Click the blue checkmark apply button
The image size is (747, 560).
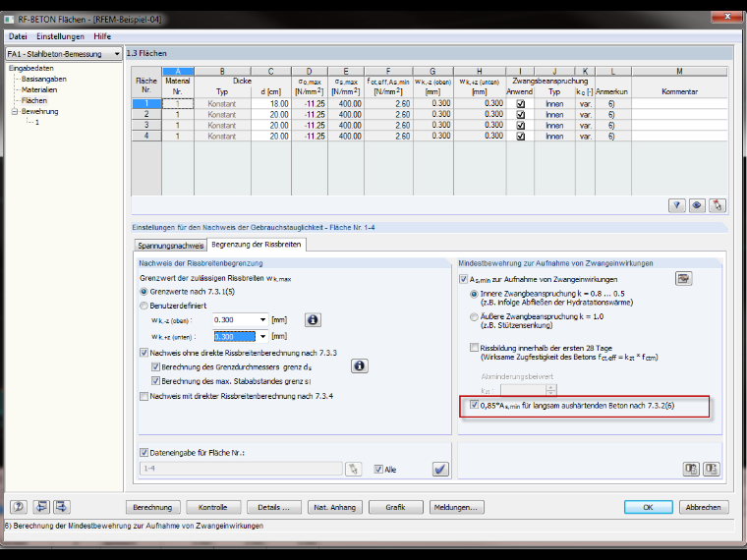(440, 469)
